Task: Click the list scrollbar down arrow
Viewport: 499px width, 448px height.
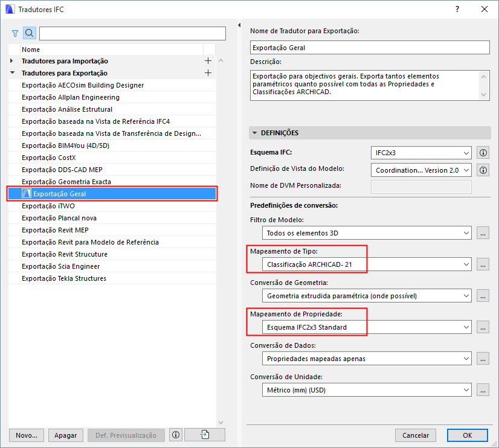Action: click(x=221, y=422)
